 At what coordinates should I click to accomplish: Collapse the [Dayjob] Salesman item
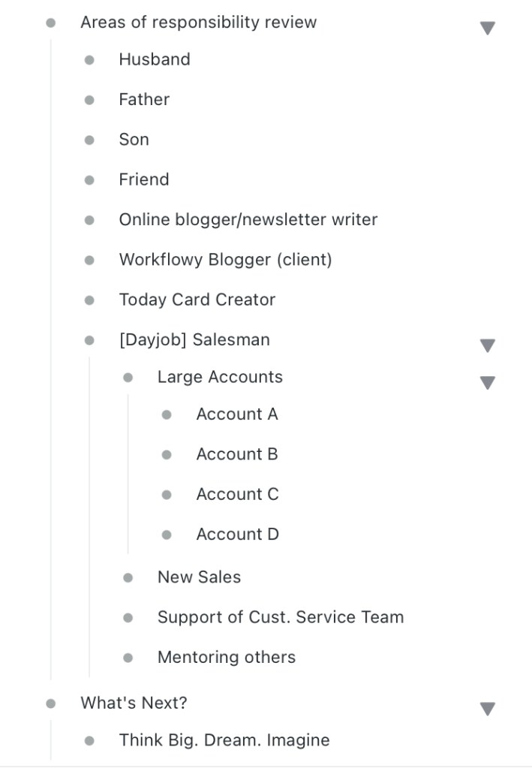487,346
